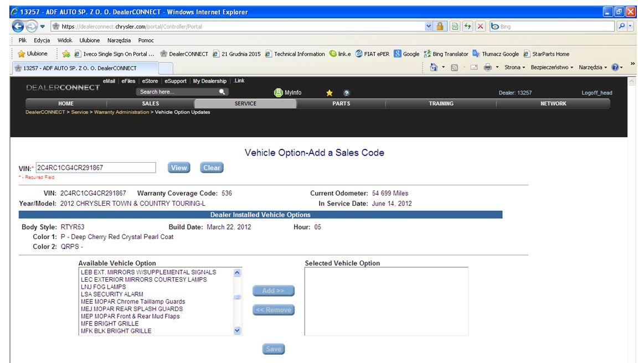Select the 13257 - ADF AUTO DealerCONNECT tab

click(x=85, y=68)
